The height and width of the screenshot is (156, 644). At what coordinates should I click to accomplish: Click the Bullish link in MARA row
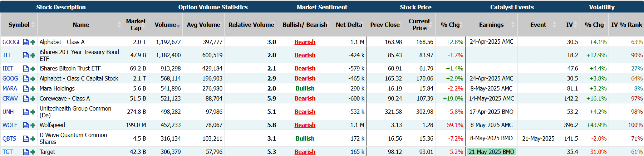pyautogui.click(x=305, y=88)
